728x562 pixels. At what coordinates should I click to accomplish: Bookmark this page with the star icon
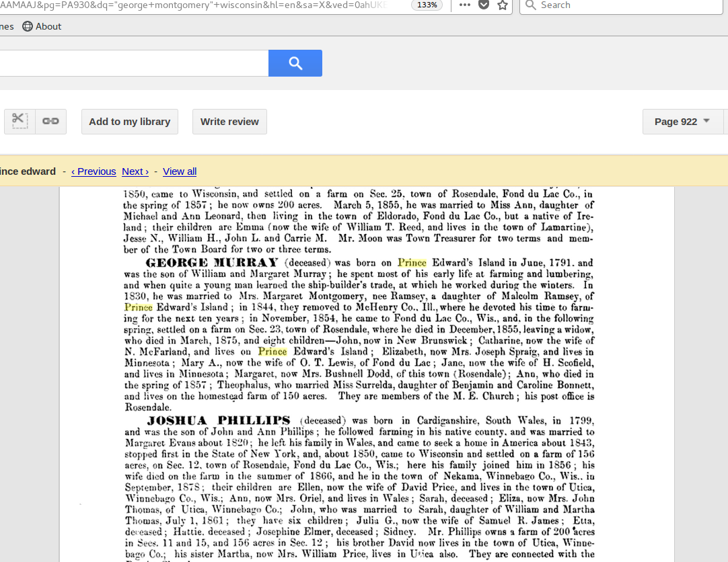(x=503, y=5)
